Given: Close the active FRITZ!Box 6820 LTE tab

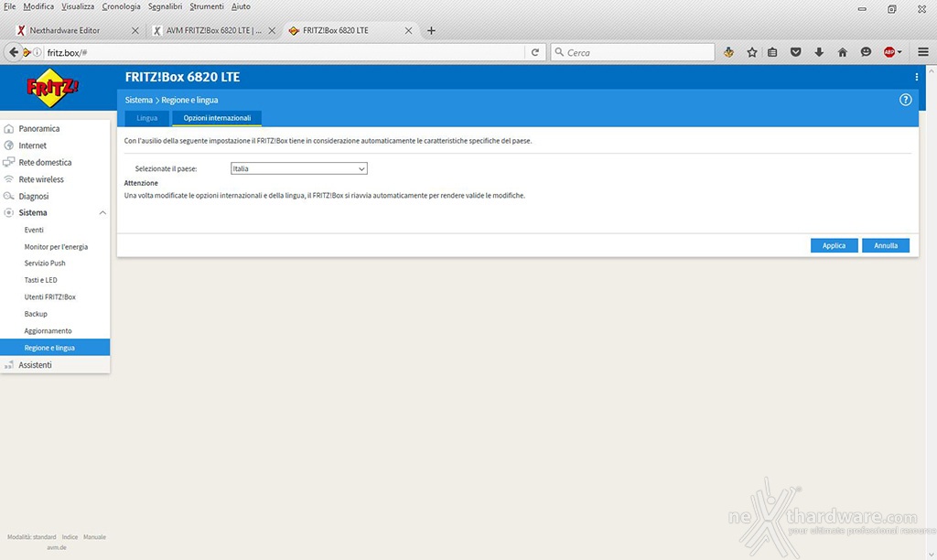Looking at the screenshot, I should coord(408,30).
